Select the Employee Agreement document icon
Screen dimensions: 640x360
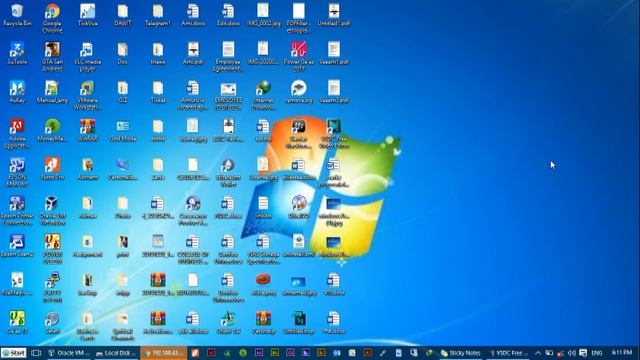click(x=228, y=57)
